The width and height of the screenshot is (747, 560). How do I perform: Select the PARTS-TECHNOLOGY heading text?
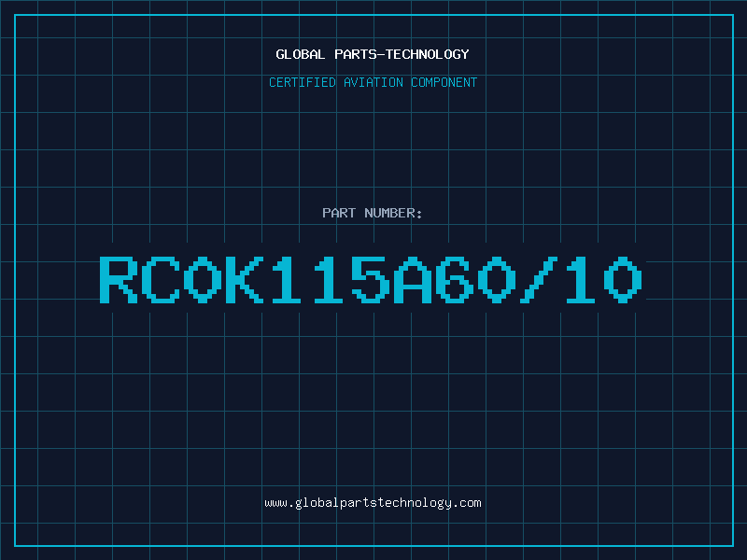(402, 54)
